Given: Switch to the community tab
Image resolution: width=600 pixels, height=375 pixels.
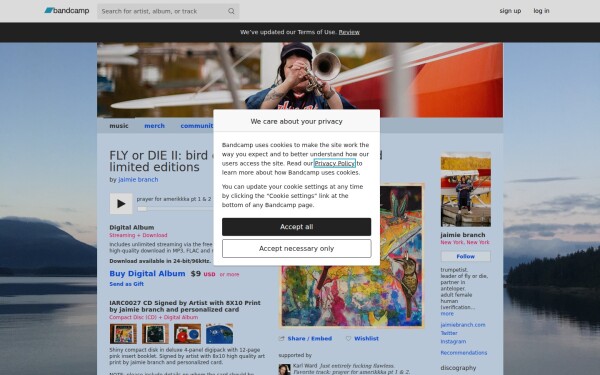Looking at the screenshot, I should 197,126.
